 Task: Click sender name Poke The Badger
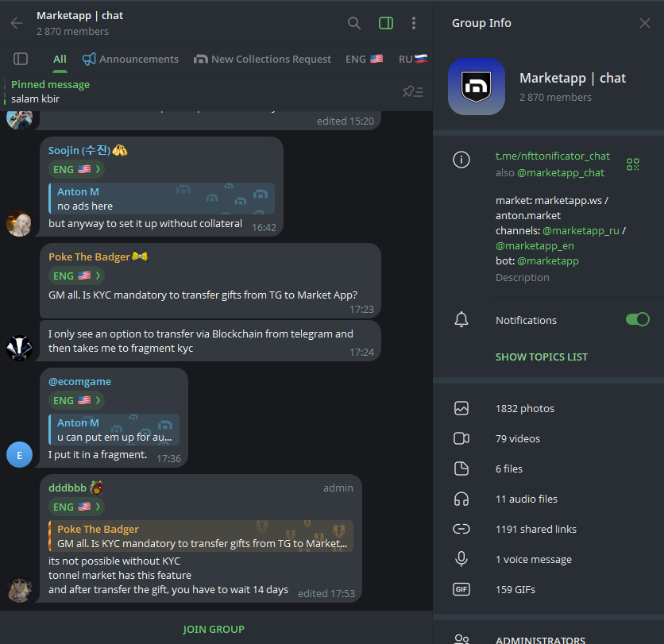[x=89, y=256]
